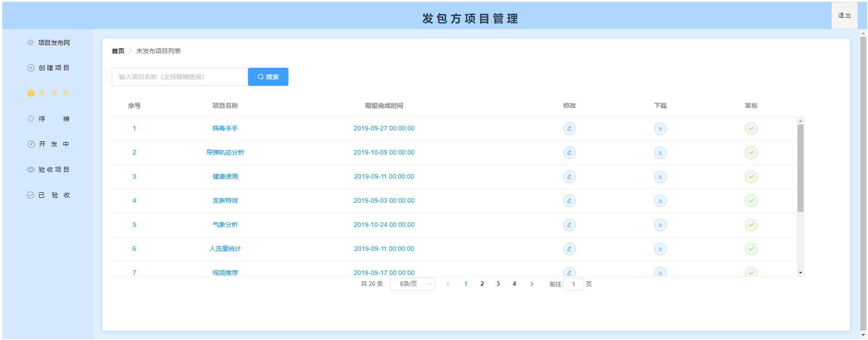Download the 人流量统计 project file

[x=660, y=249]
